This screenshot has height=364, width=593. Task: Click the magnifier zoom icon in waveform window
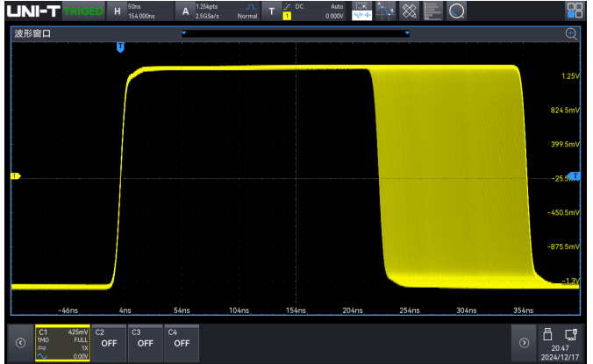[571, 33]
